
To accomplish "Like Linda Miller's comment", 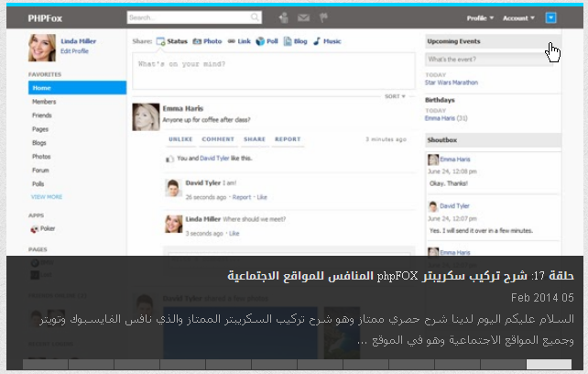I will [x=234, y=234].
